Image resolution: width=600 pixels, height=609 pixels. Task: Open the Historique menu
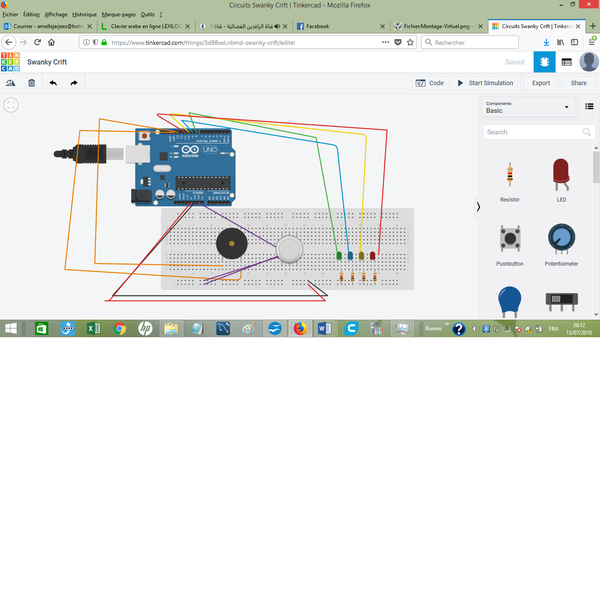84,15
